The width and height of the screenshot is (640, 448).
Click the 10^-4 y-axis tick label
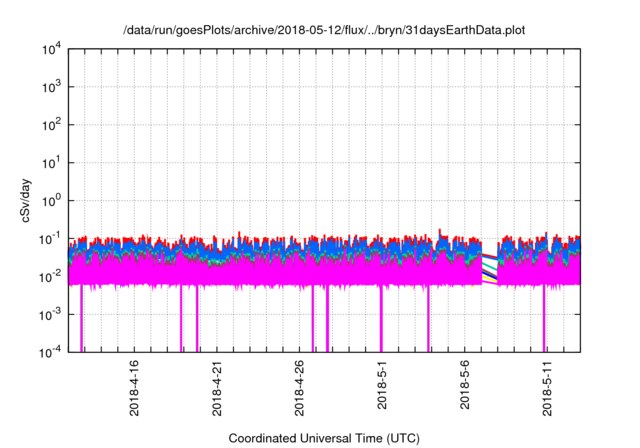pos(48,351)
